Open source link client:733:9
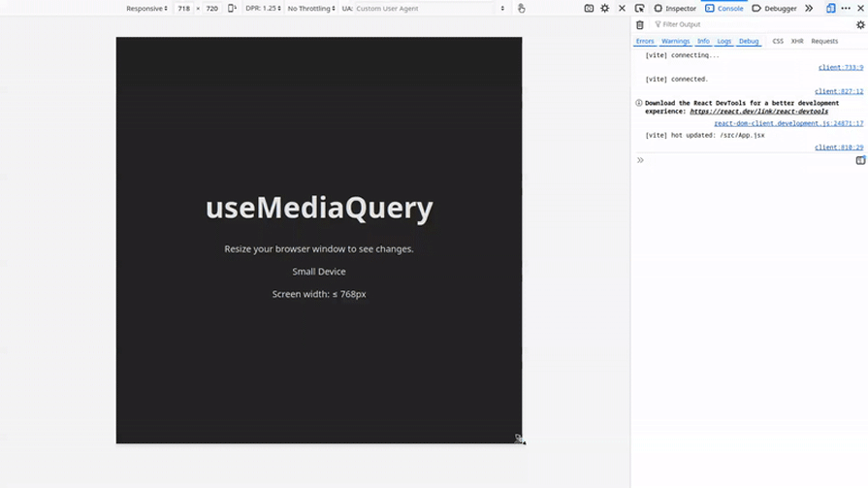 841,68
